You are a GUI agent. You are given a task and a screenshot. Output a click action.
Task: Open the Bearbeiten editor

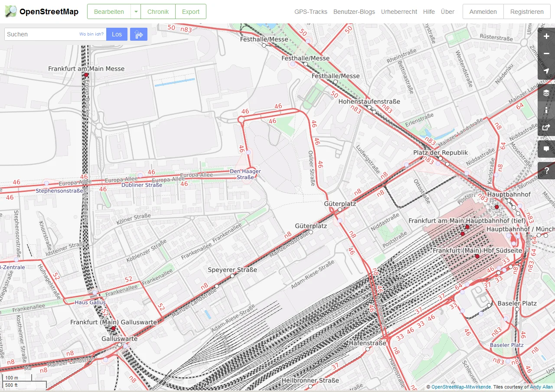coord(109,12)
